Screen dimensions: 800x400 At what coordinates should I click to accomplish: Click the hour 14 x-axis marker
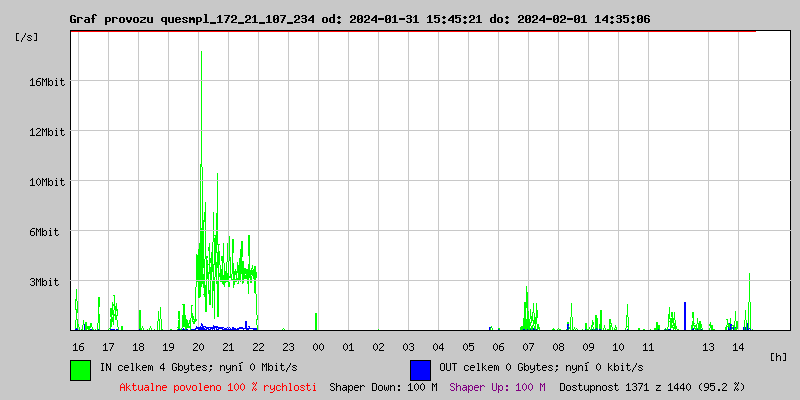tap(738, 347)
